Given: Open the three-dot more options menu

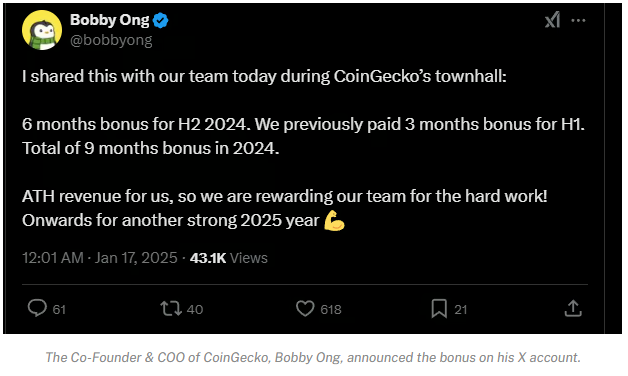Looking at the screenshot, I should 578,20.
